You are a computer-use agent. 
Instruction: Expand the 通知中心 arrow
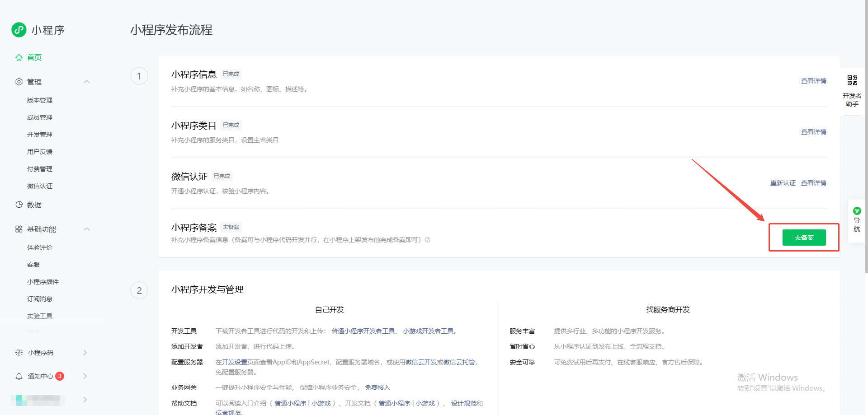pos(85,376)
